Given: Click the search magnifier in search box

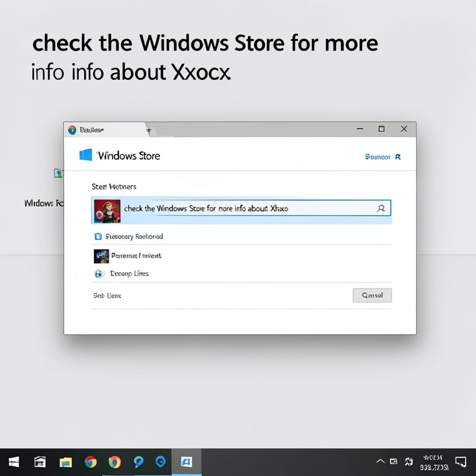Looking at the screenshot, I should 381,208.
